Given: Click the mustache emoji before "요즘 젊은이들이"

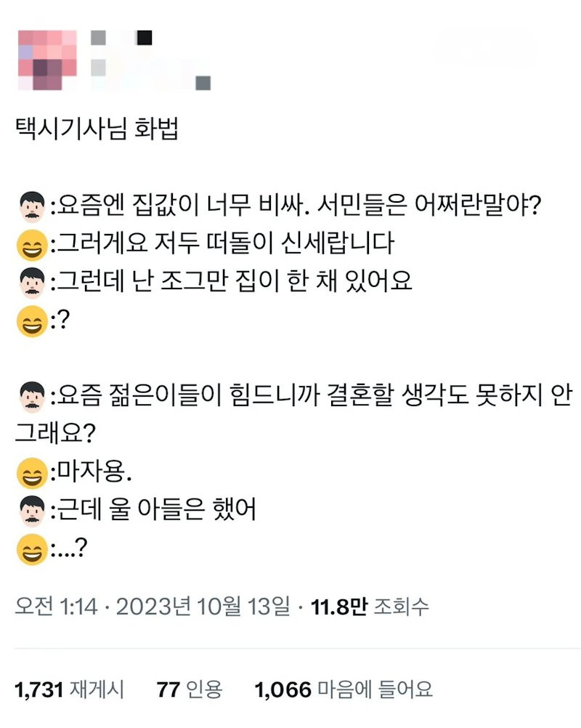Looking at the screenshot, I should [31, 396].
